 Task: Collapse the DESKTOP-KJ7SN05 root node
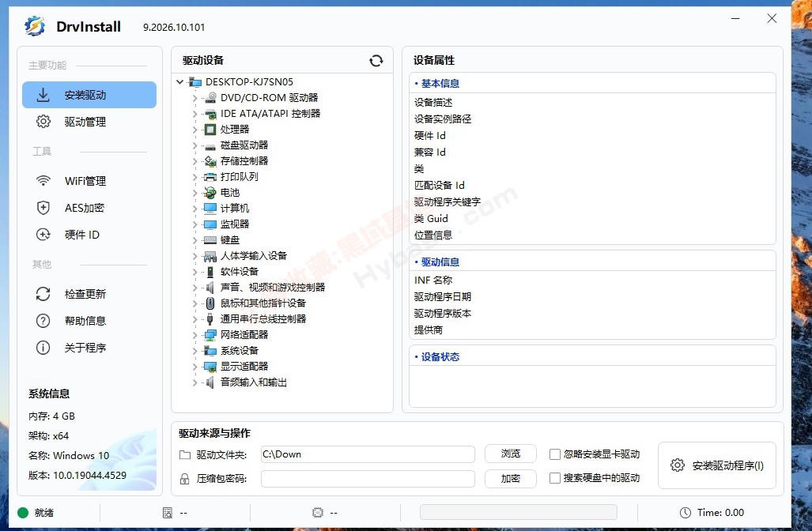[x=179, y=81]
